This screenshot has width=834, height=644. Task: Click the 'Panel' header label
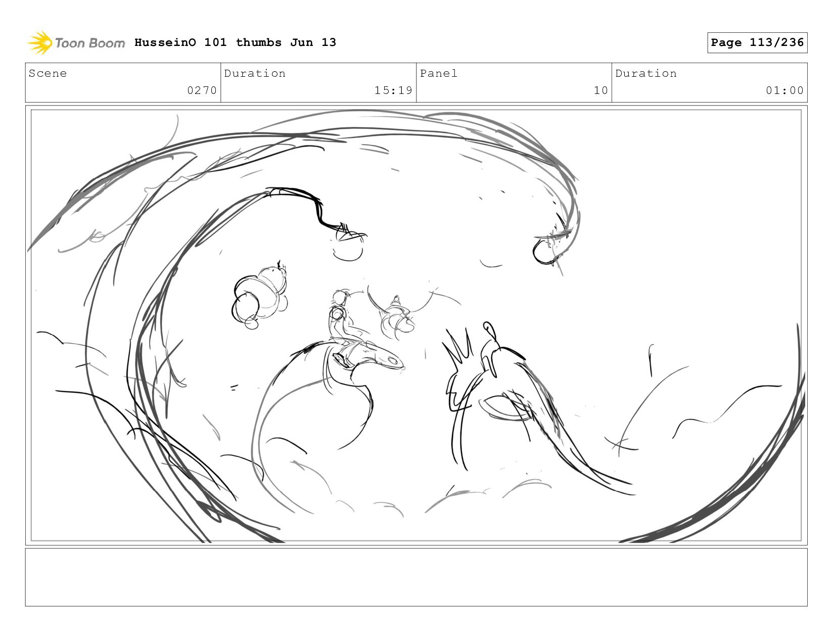(x=439, y=73)
